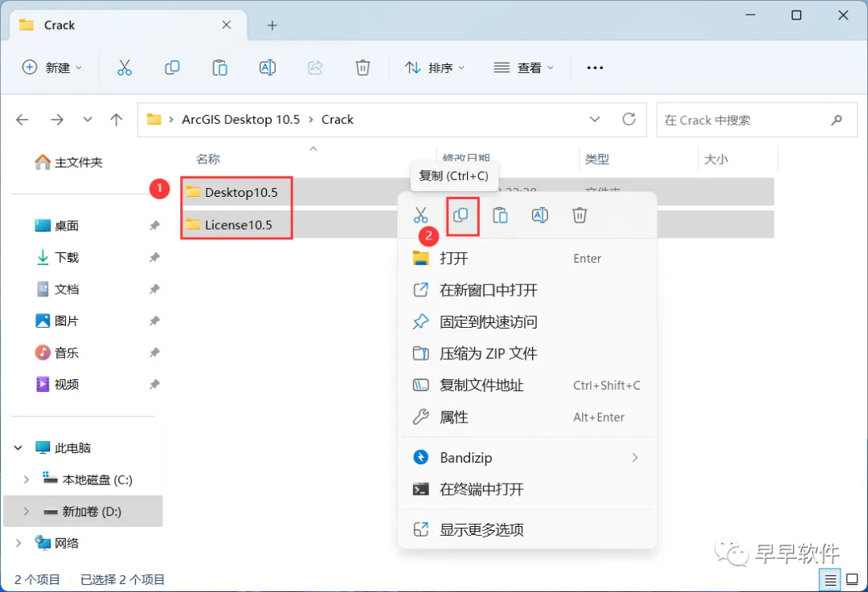Click the Share icon in the top toolbar
The image size is (868, 592).
315,67
